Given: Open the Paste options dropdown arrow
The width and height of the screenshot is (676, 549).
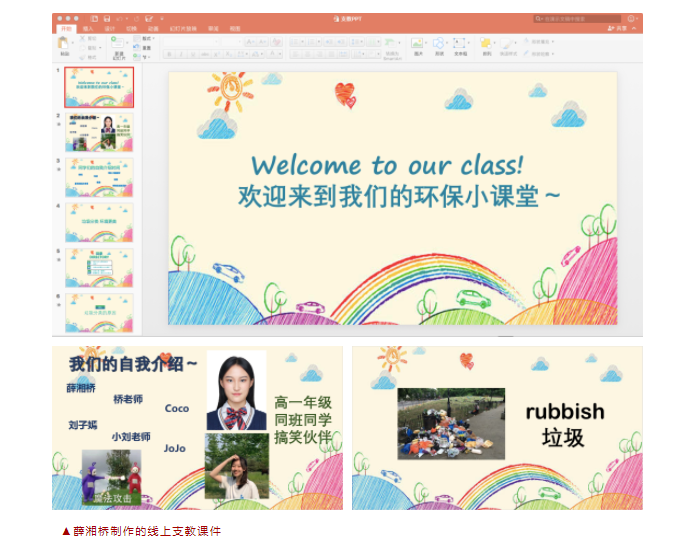Looking at the screenshot, I should pos(72,43).
